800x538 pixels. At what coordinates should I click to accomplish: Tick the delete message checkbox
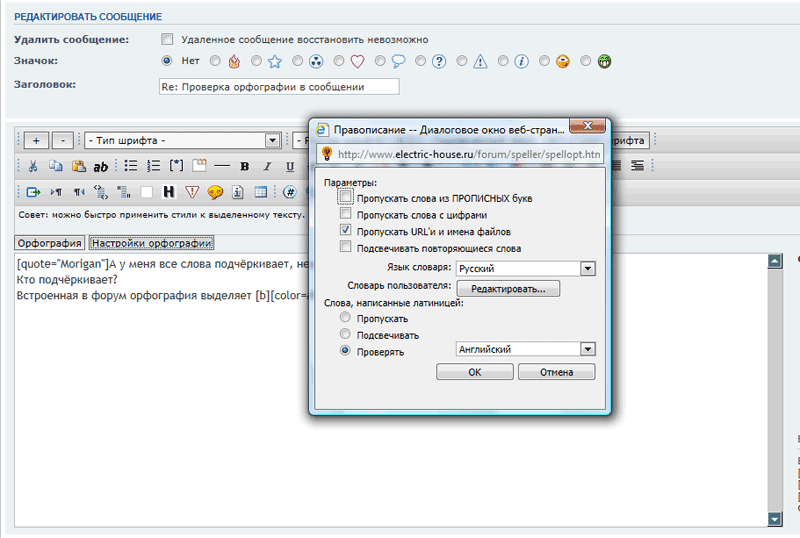168,39
